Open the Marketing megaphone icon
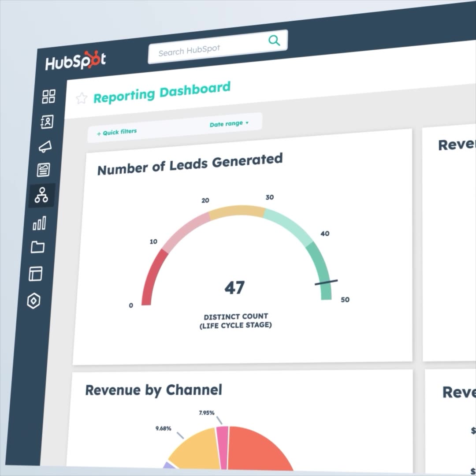Screen dimensions: 476x476 (x=45, y=146)
